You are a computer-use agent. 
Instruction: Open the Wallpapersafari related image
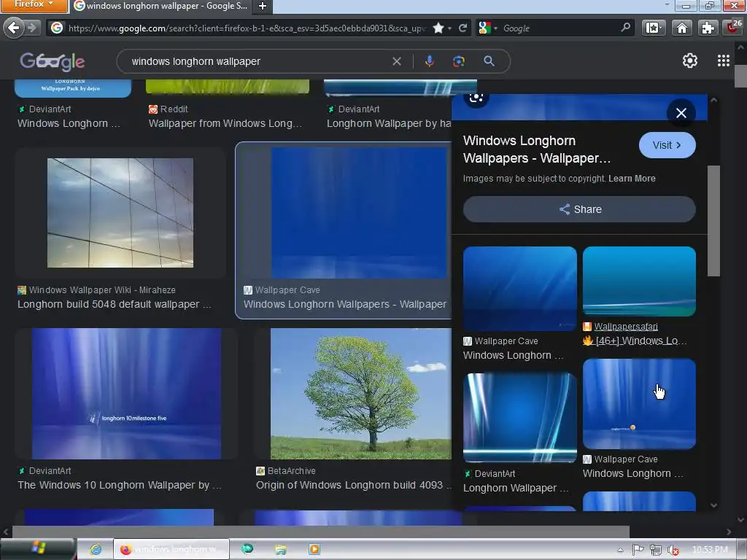(639, 281)
